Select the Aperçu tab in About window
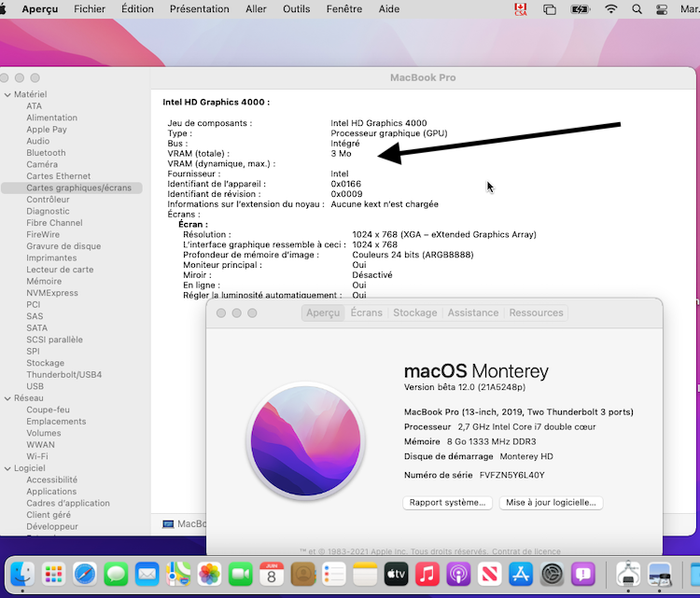This screenshot has width=700, height=598. [x=323, y=313]
